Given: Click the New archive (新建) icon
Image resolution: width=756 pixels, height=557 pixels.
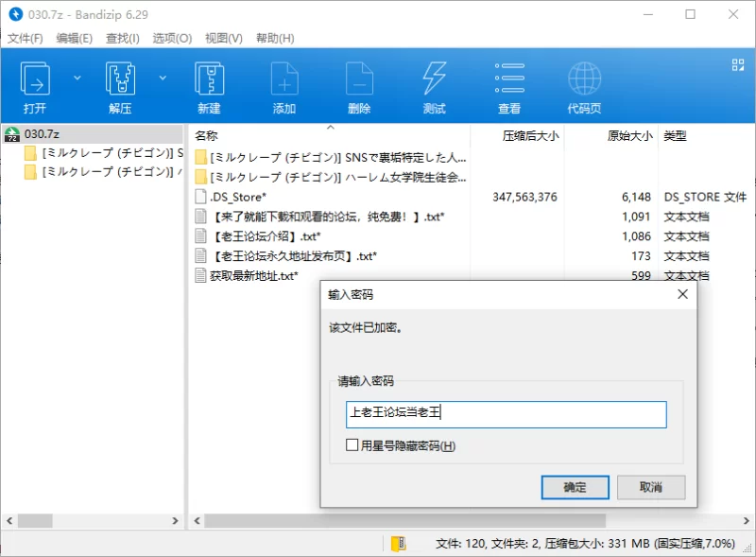Looking at the screenshot, I should pyautogui.click(x=209, y=87).
